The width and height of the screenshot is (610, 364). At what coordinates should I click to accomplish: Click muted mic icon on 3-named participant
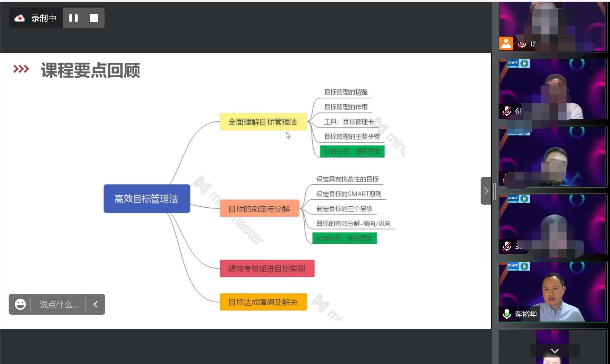[x=506, y=246]
